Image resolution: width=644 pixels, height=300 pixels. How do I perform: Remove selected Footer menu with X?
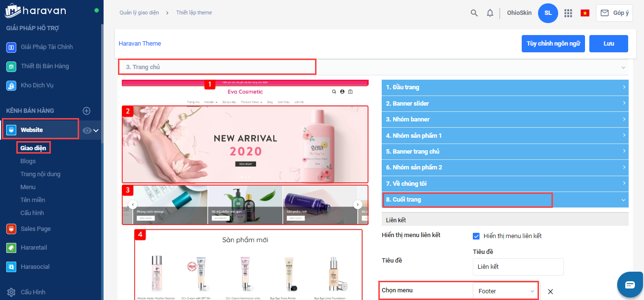[550, 291]
